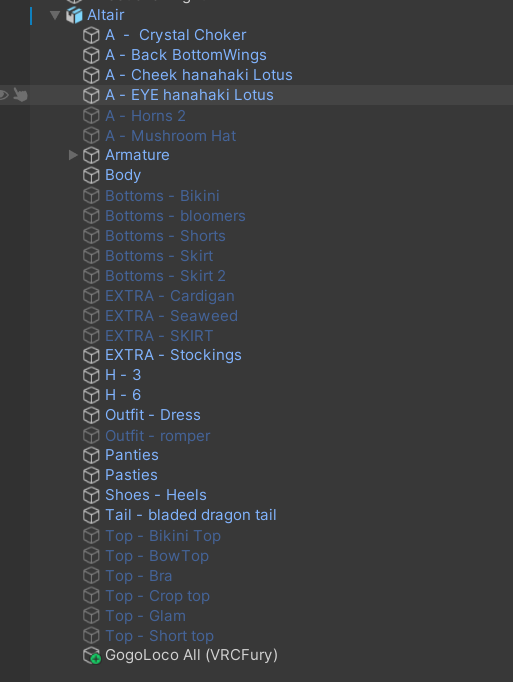513x682 pixels.
Task: Click the cube icon beside Shoes - Heels
Action: [x=91, y=495]
